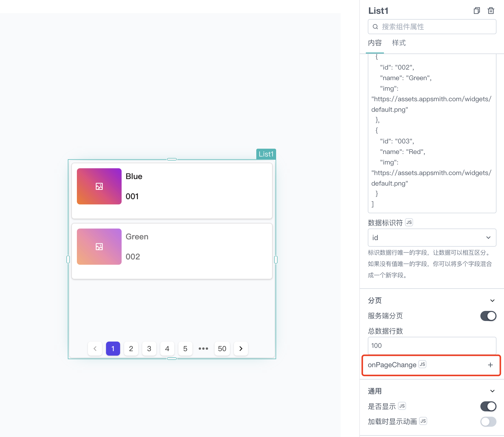Screen dimensions: 504x437
Task: Open the 数据标识符 id dropdown
Action: [432, 238]
